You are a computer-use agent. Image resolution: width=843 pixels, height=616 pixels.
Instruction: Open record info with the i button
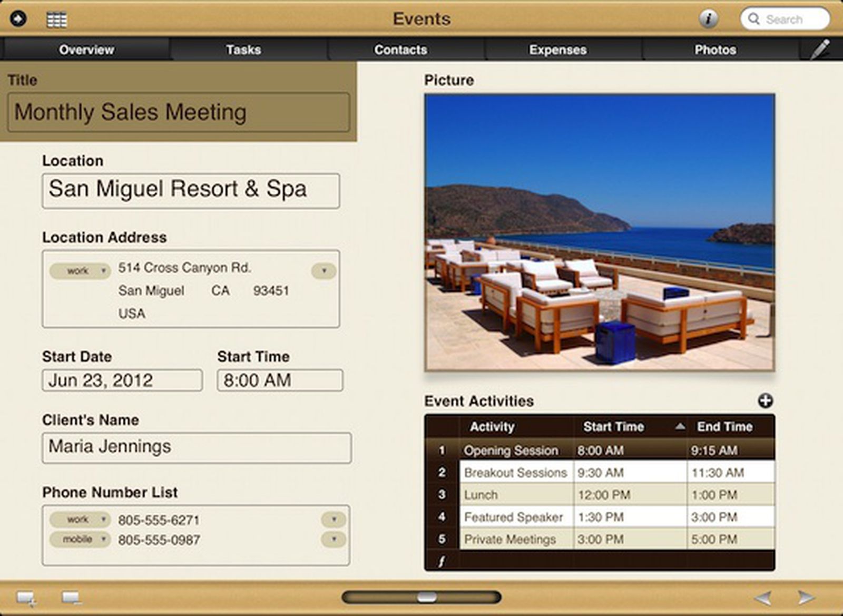pyautogui.click(x=709, y=18)
